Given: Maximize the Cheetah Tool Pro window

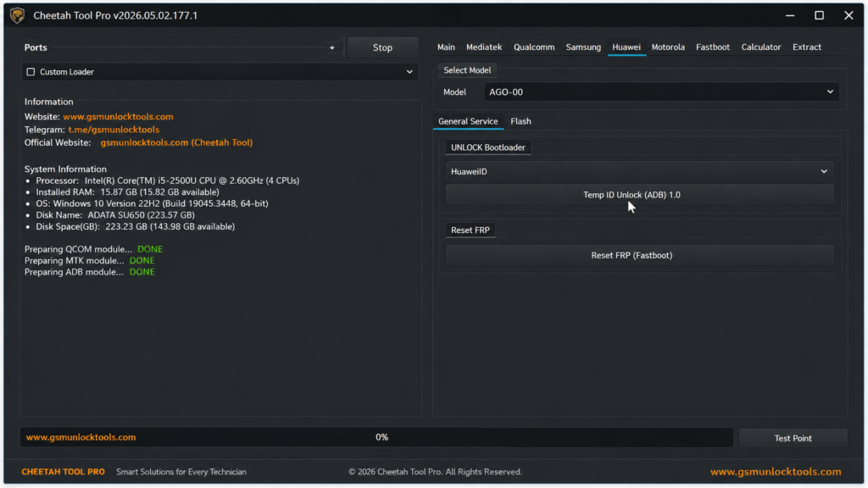Looking at the screenshot, I should 820,15.
